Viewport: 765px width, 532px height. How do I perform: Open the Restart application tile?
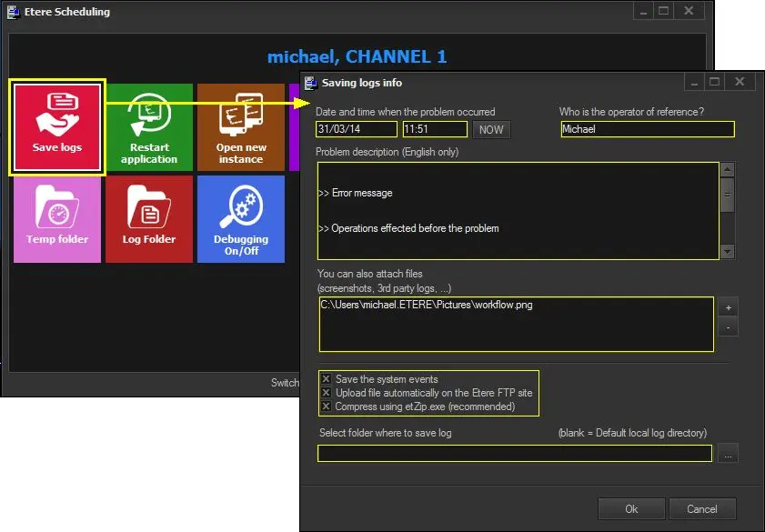(149, 126)
